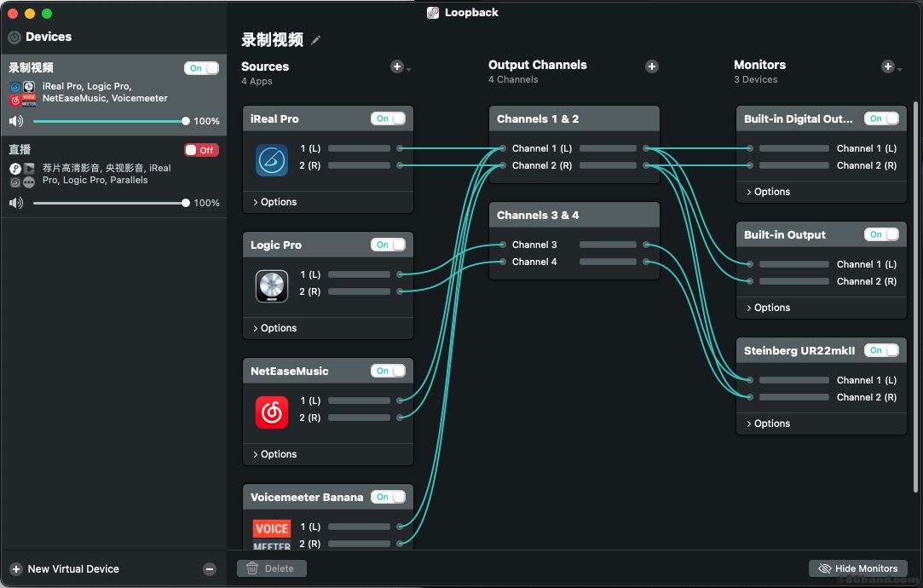Click the NetEaseMusic app icon
The width and height of the screenshot is (923, 588).
click(272, 412)
